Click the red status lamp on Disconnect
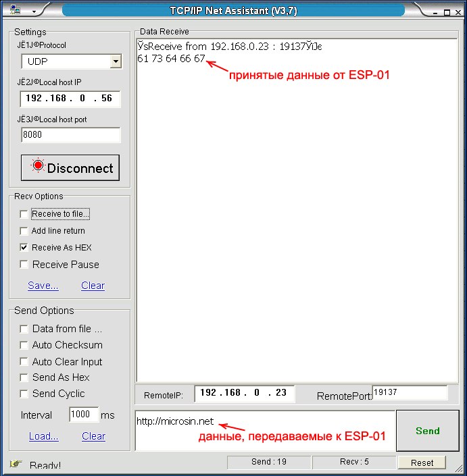Screen dimensions: 467x476 point(38,165)
